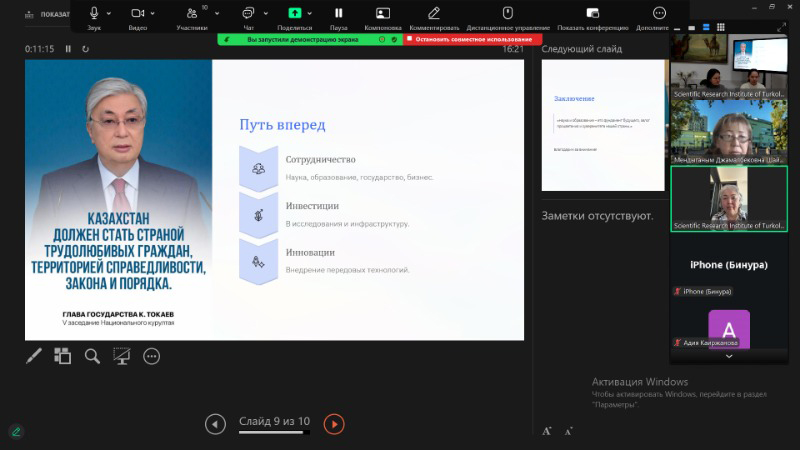
Task: Click the next slide Заключение thumbnail preview
Action: [x=603, y=125]
